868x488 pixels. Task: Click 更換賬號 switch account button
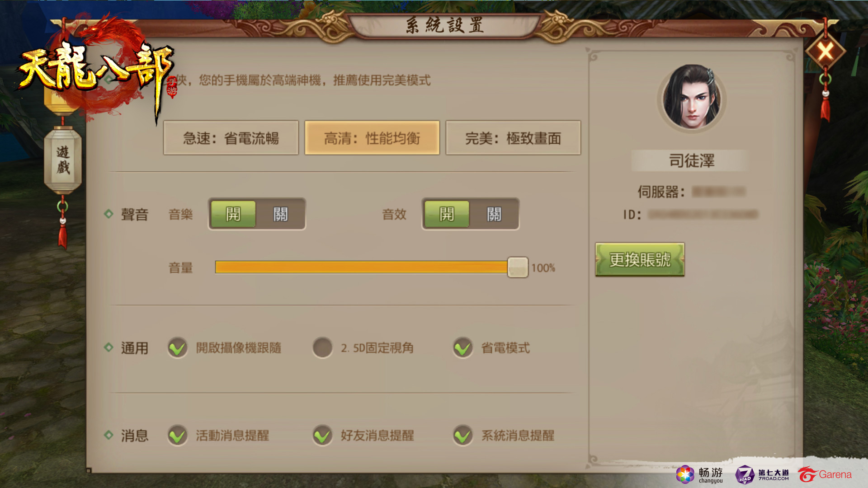640,259
